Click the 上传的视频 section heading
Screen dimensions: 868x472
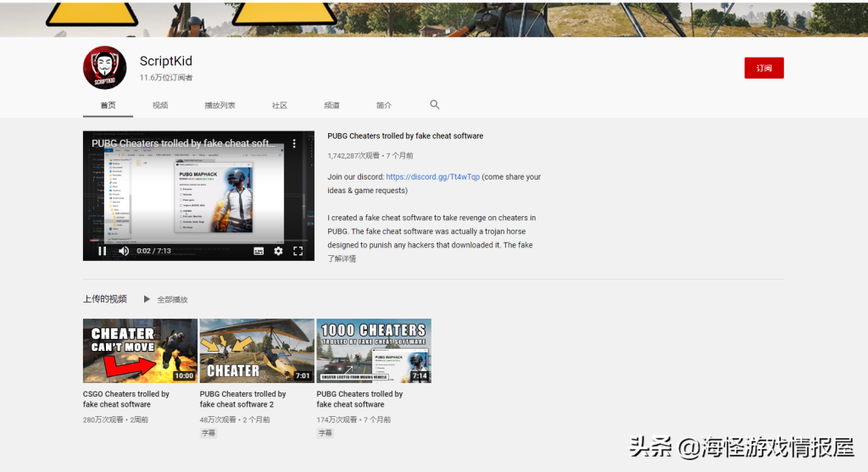coord(104,299)
